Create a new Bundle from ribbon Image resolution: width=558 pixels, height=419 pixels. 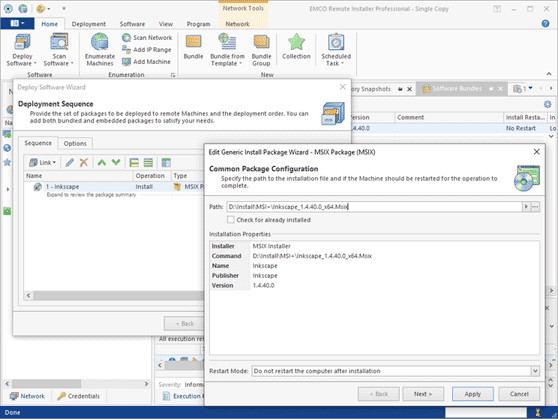[193, 47]
